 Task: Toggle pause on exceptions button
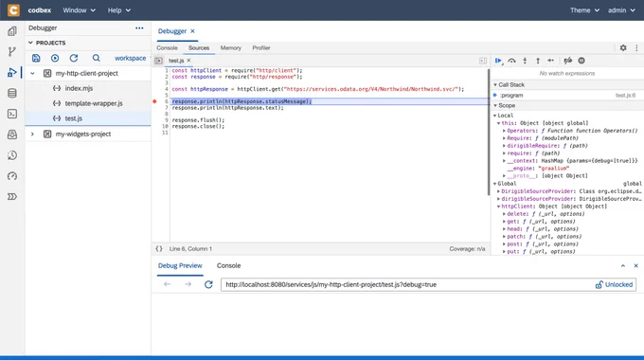[x=581, y=61]
